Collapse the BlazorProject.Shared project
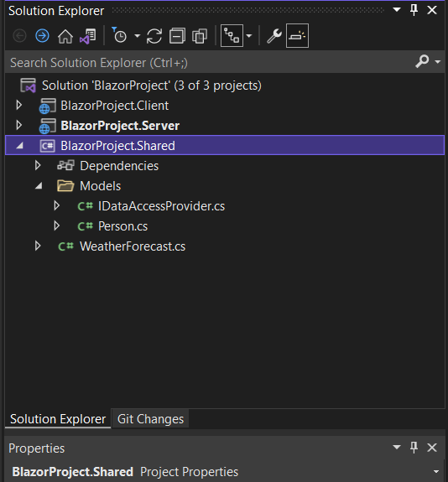The width and height of the screenshot is (448, 482). (x=19, y=146)
